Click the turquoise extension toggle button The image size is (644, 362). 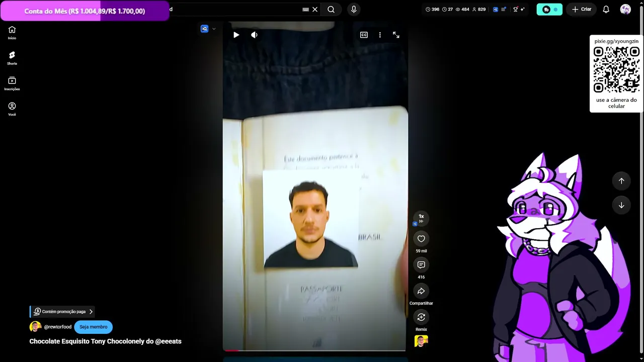(x=549, y=9)
